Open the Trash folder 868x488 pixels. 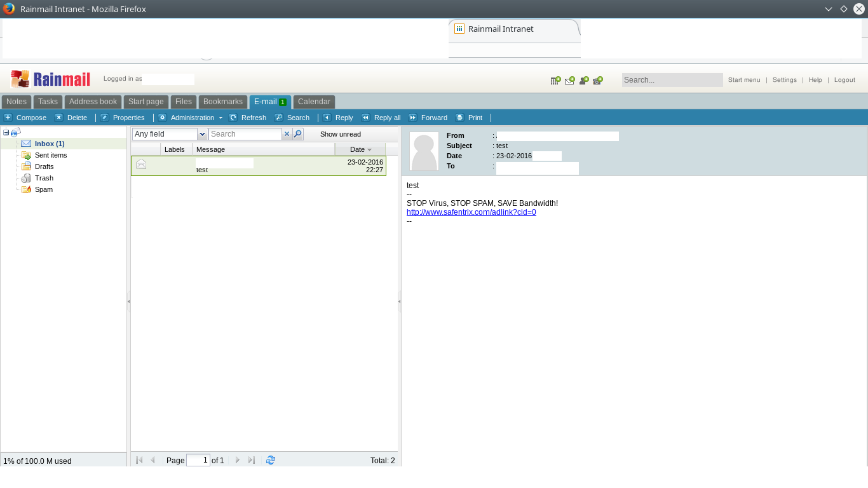[44, 178]
